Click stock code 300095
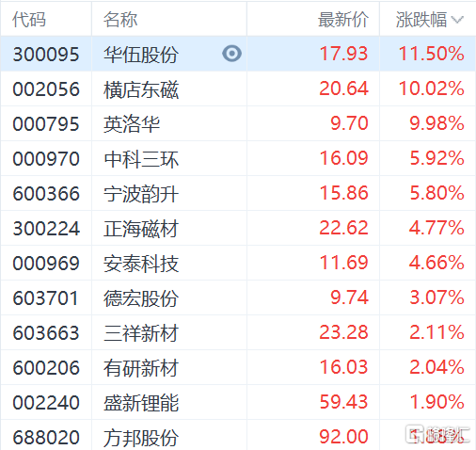This screenshot has width=476, height=450. click(46, 54)
